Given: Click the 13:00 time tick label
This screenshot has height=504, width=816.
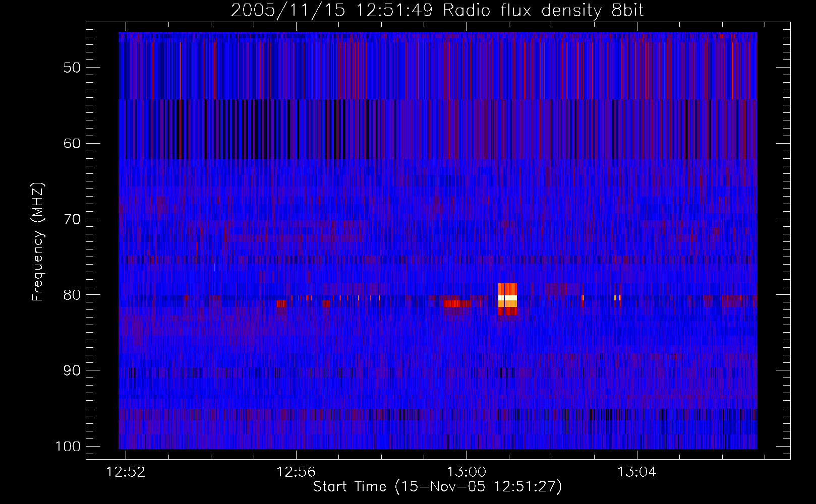Looking at the screenshot, I should pyautogui.click(x=467, y=472).
